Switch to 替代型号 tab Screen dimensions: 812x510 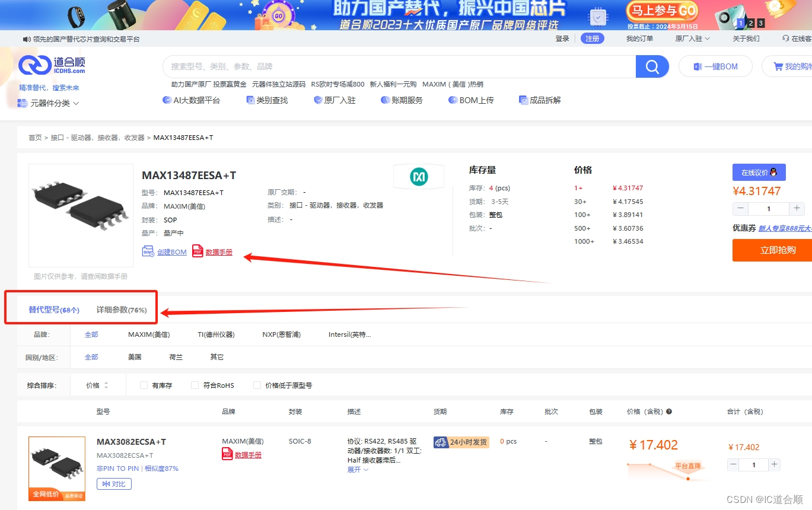[54, 310]
